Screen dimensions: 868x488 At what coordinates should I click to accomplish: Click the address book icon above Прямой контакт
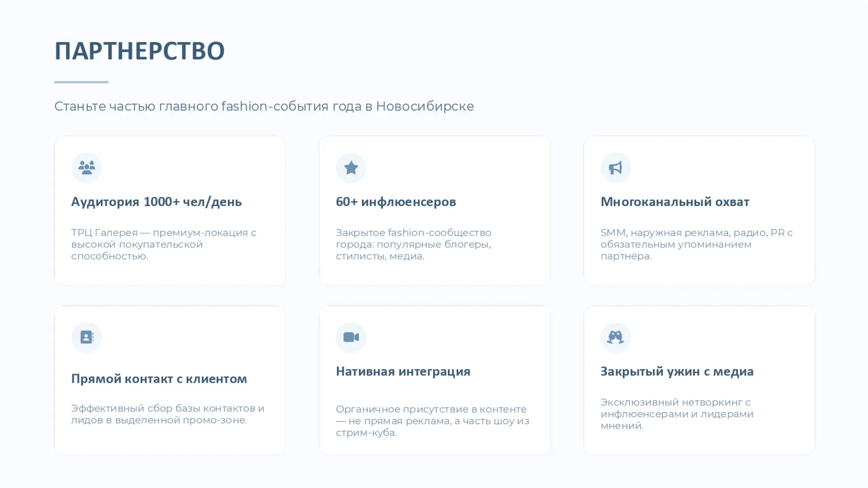[86, 337]
